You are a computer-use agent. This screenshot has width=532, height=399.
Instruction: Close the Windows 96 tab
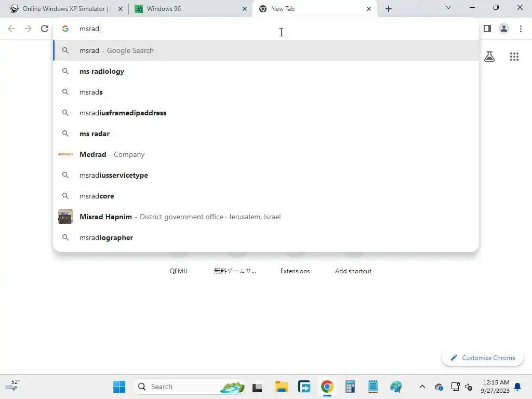(x=245, y=9)
